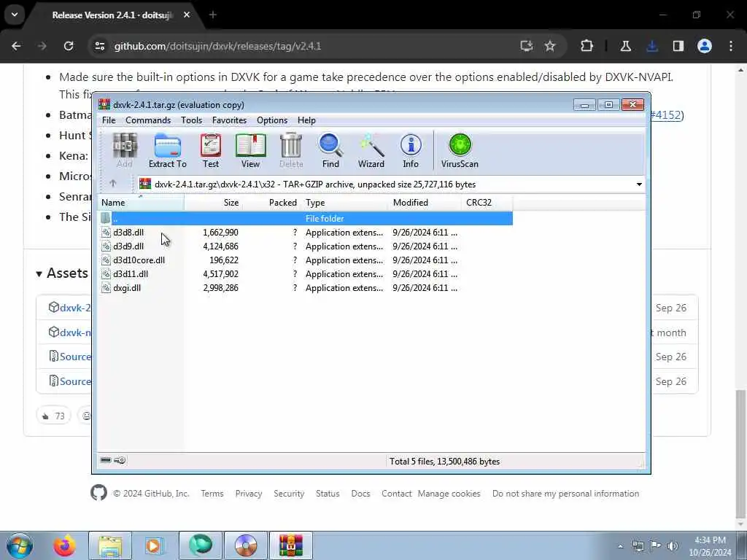Viewport: 747px width, 560px height.
Task: Click the Delete toolbar icon
Action: (x=291, y=150)
